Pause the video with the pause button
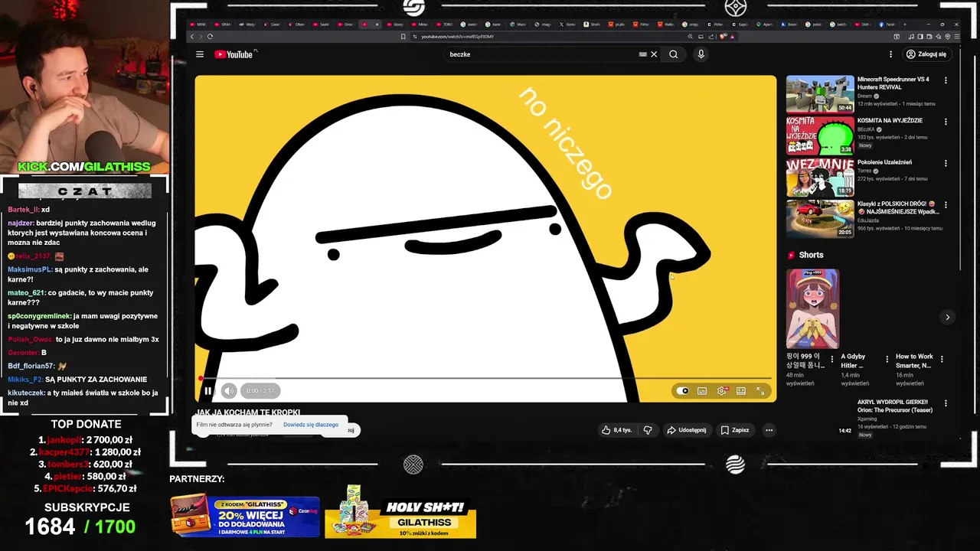 pyautogui.click(x=207, y=391)
